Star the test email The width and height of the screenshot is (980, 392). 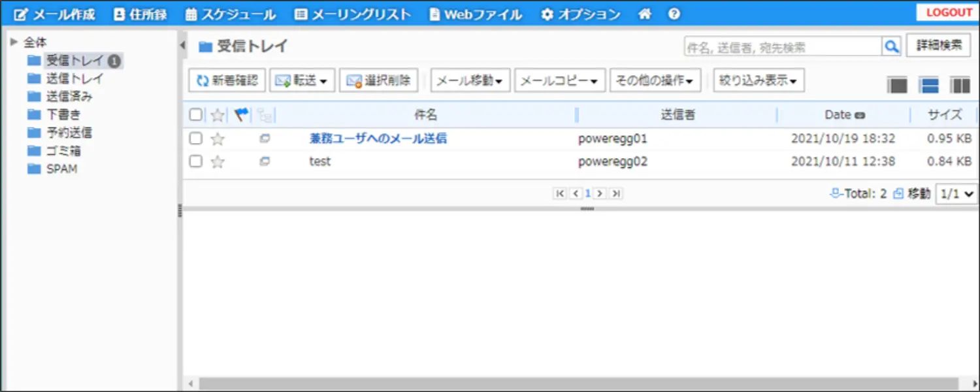[x=218, y=161]
